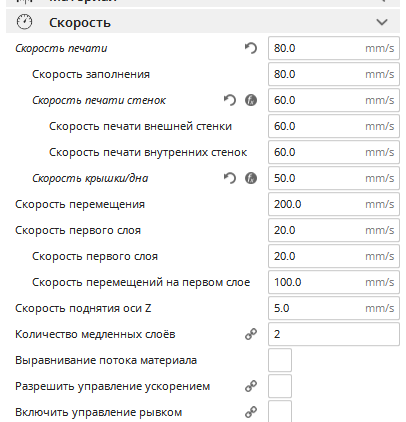Click the link icon for Разрешить управление ускорением

pos(251,386)
